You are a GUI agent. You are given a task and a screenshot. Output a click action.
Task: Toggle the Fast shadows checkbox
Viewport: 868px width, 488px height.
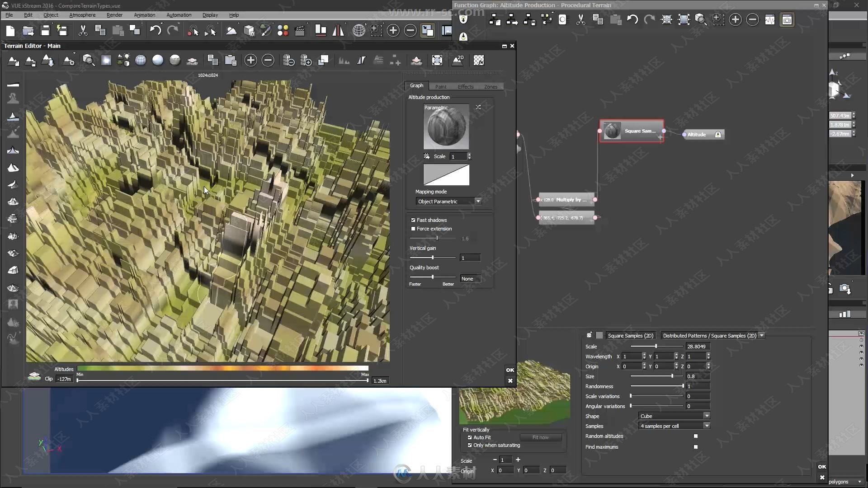click(x=413, y=220)
